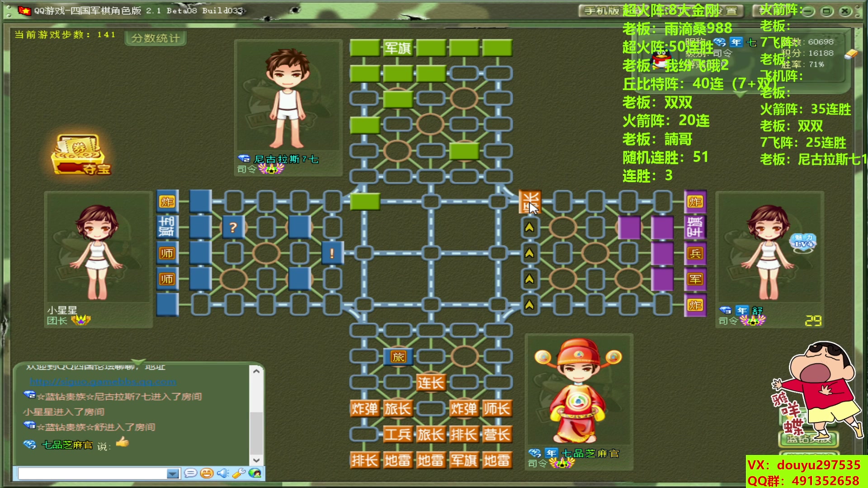Select the 排长 piece in bottom-left corner
The image size is (868, 488).
click(365, 460)
